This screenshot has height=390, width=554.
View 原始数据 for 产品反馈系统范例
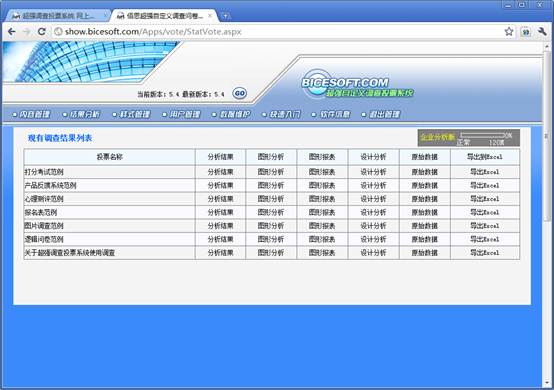tap(425, 185)
